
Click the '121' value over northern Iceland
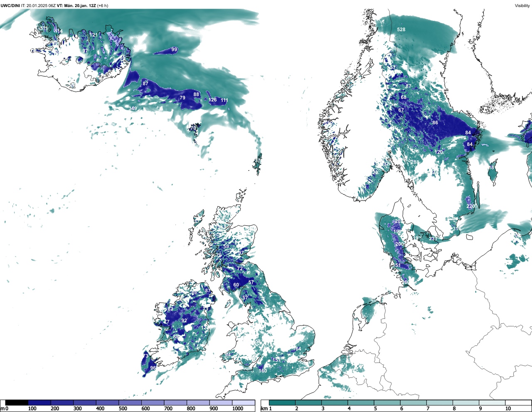click(94, 35)
